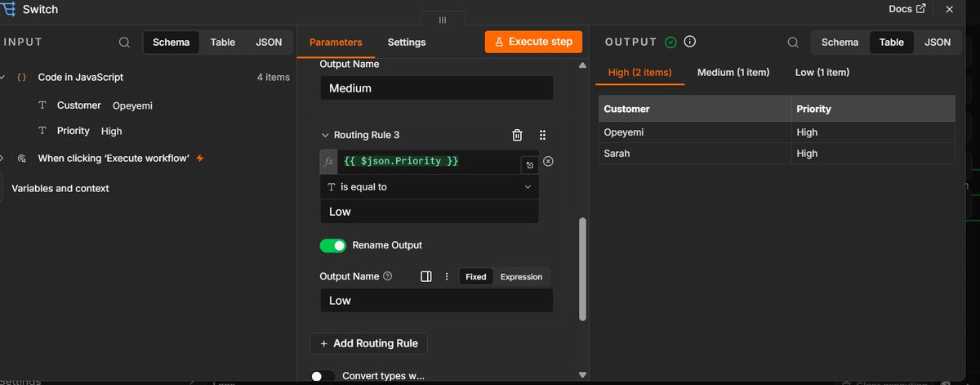The image size is (980, 385).
Task: Grab the panel drag handle at top
Action: coord(442,20)
